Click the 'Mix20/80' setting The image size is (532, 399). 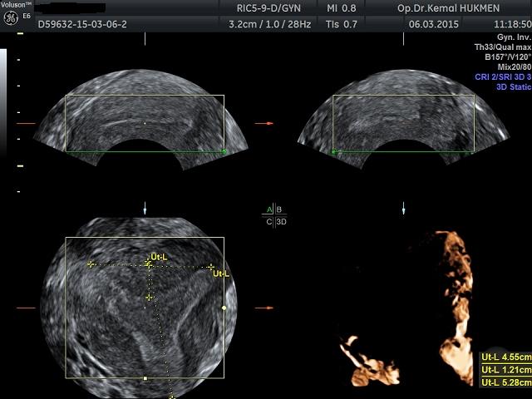pos(515,66)
